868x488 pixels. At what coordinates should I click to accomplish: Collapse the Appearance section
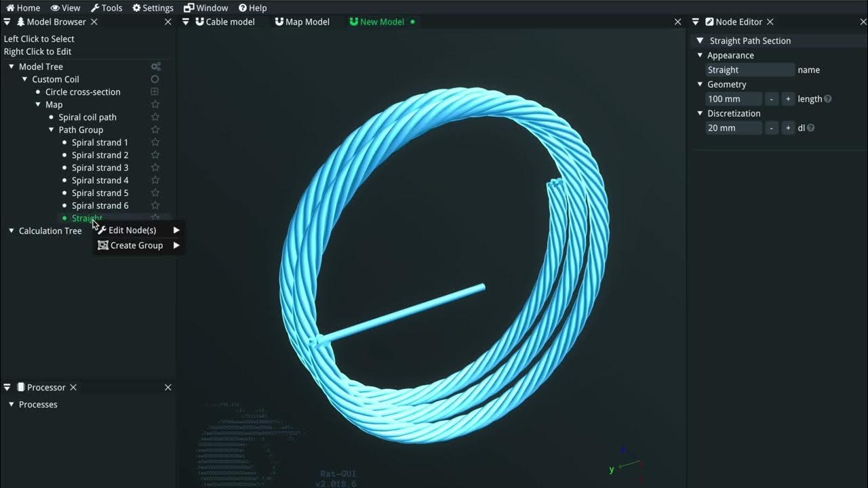701,56
